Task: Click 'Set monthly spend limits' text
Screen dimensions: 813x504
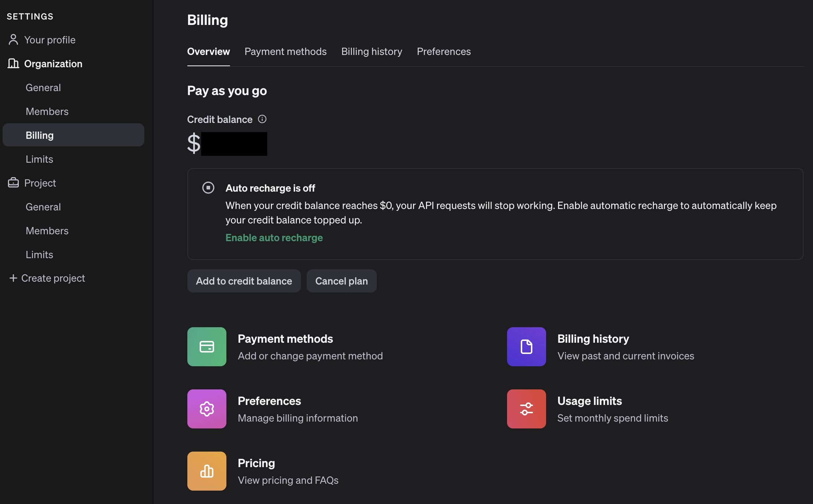Action: tap(613, 418)
